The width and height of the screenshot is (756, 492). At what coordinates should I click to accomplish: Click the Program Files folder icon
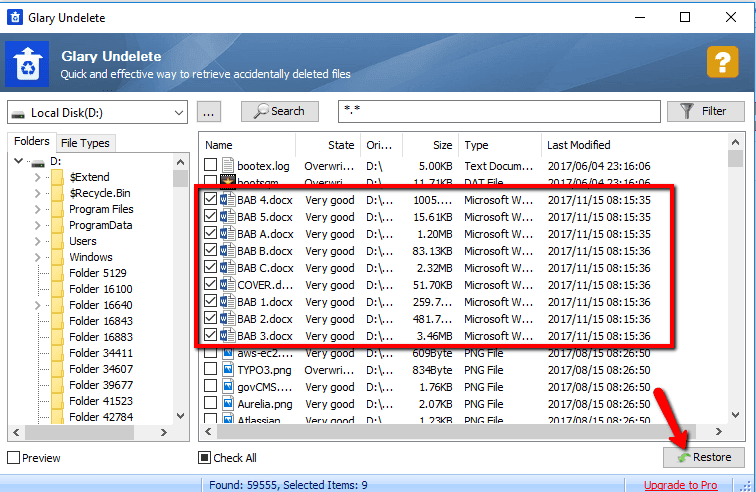[x=57, y=209]
